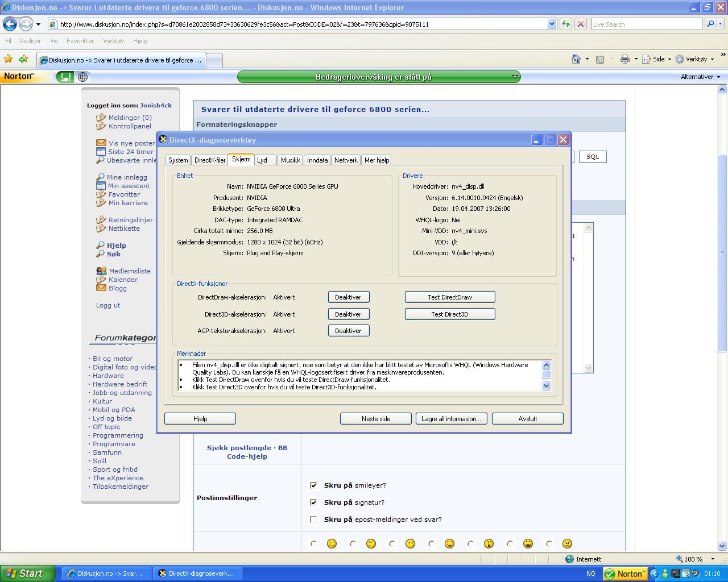Click the stop loading red X icon

point(580,24)
